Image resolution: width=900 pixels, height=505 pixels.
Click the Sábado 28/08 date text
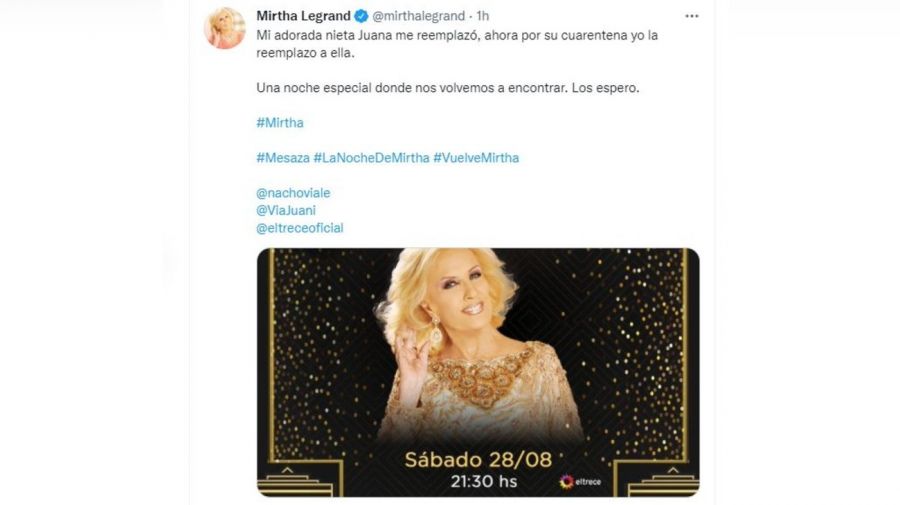tap(478, 460)
